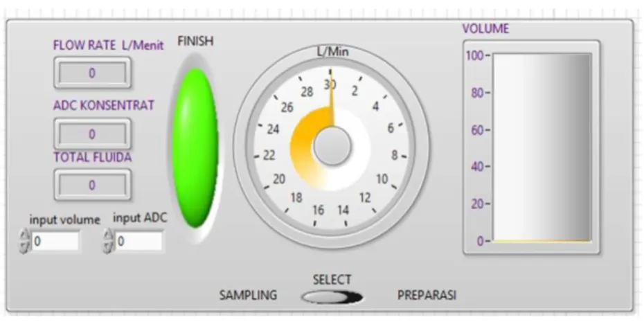Click the 80 mark on volume scale

pyautogui.click(x=478, y=93)
